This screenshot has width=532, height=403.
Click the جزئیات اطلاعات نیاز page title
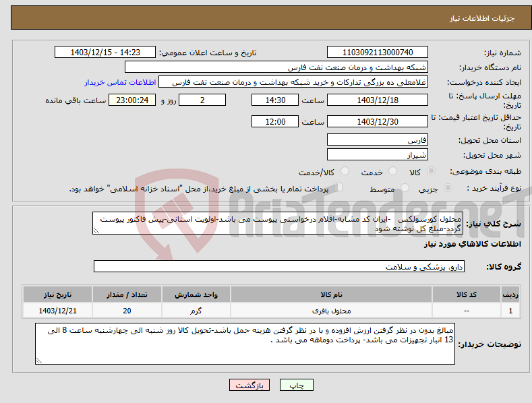coord(482,18)
